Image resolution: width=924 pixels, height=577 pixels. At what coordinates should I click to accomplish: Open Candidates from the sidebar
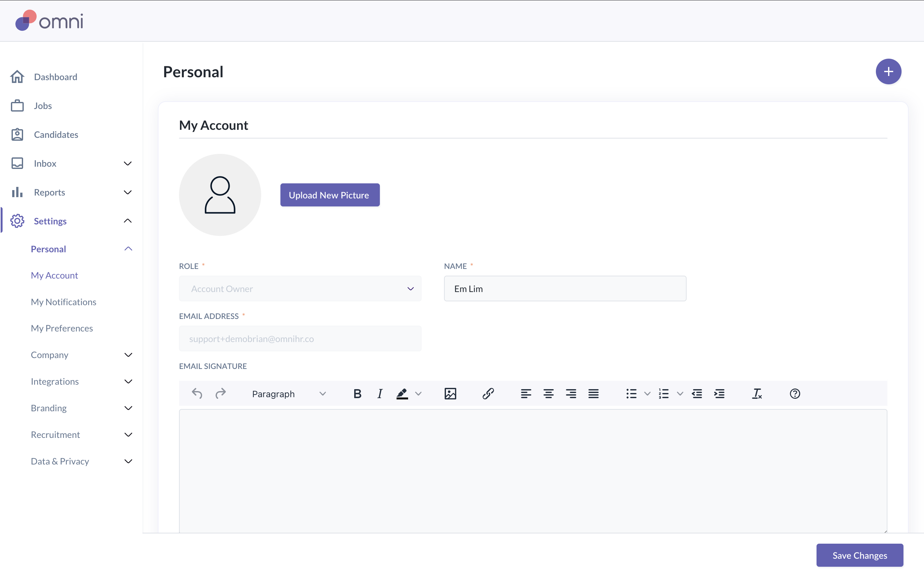tap(56, 134)
